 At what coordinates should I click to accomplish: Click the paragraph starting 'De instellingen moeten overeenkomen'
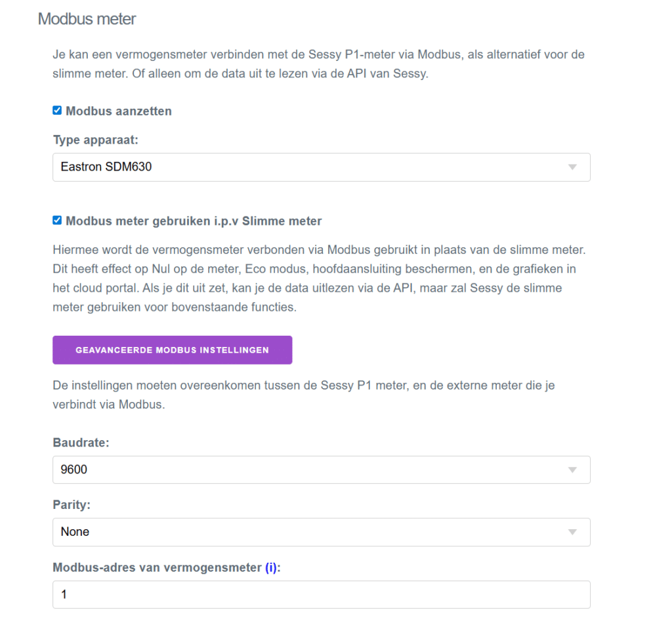click(x=303, y=394)
